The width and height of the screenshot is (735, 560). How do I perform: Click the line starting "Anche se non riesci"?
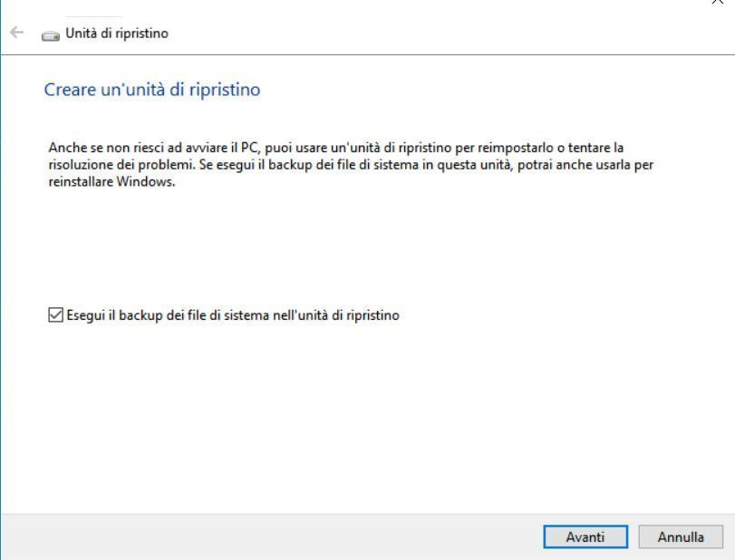(x=335, y=147)
